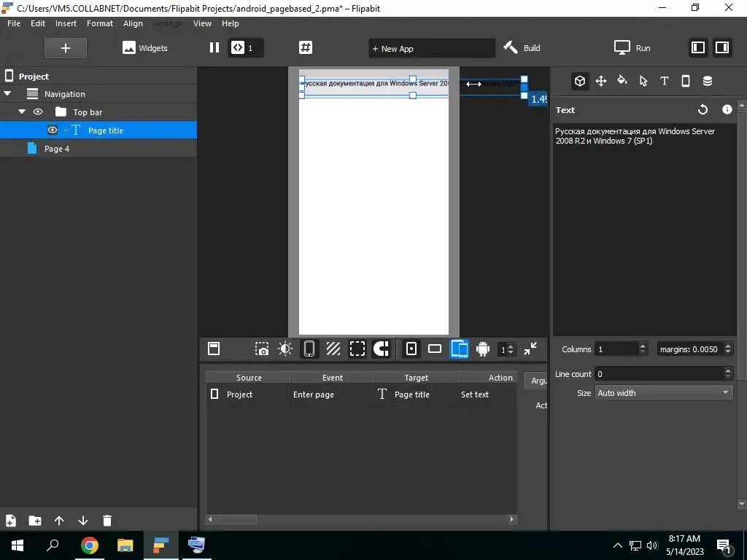Hide the Page title with eye icon
This screenshot has width=747, height=560.
[x=53, y=130]
